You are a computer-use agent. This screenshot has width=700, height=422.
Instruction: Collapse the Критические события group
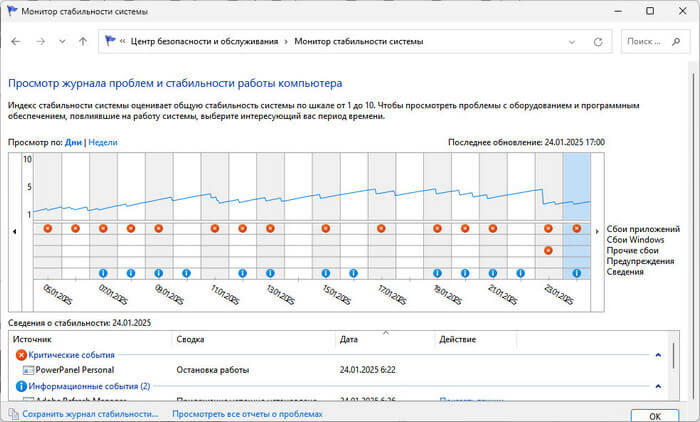tap(657, 355)
